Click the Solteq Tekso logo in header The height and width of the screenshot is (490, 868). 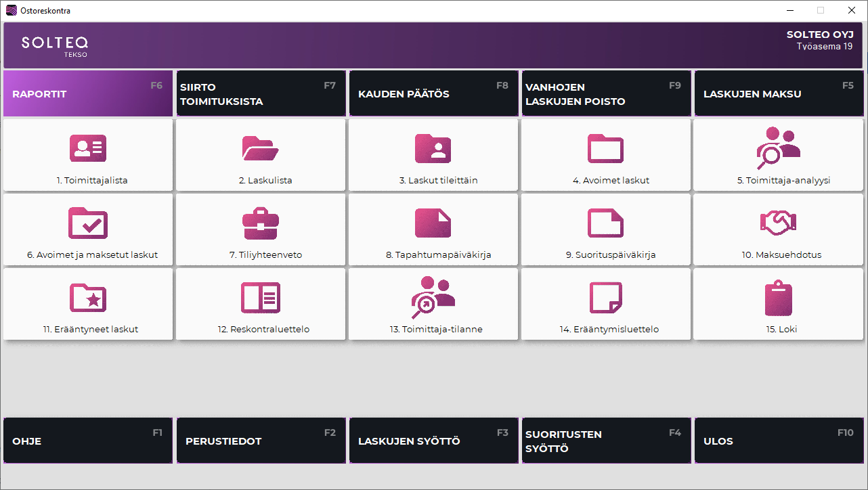point(54,45)
